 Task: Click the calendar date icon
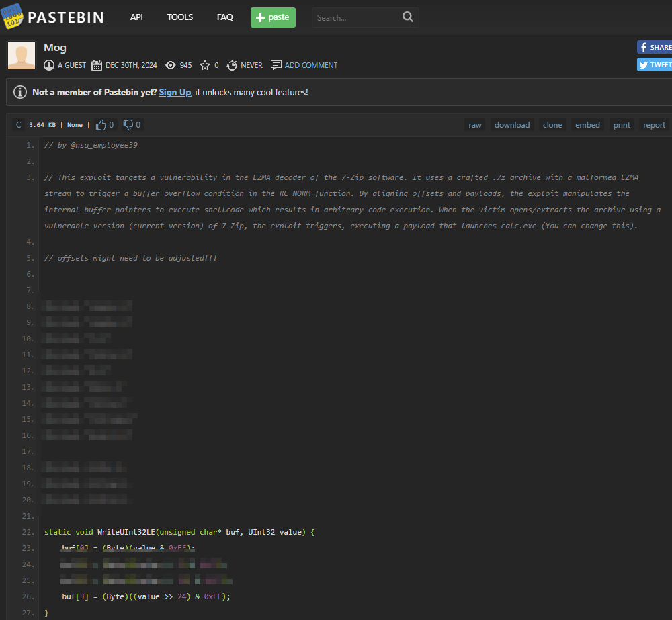tap(97, 65)
